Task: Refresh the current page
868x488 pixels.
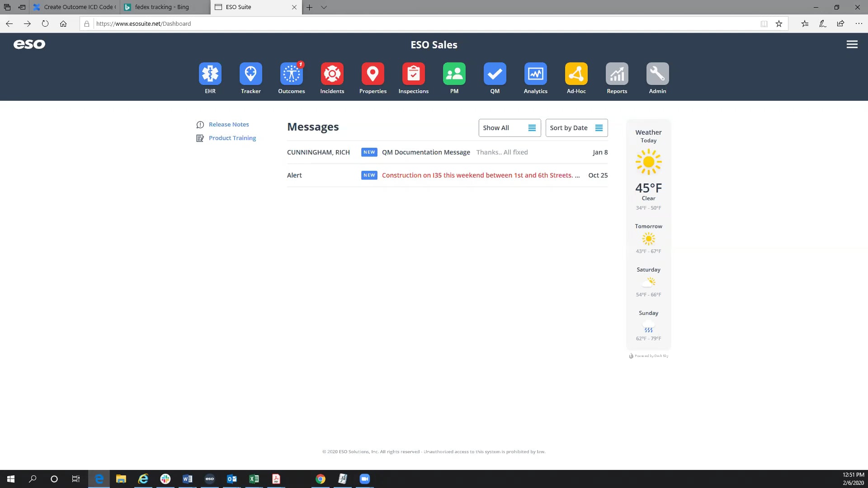Action: pyautogui.click(x=45, y=23)
